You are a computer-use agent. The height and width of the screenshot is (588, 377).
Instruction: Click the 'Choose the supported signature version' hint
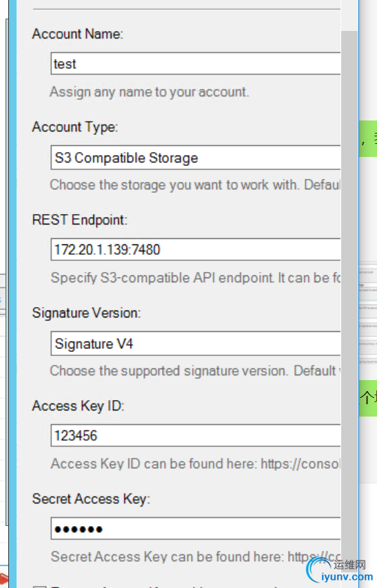[195, 371]
